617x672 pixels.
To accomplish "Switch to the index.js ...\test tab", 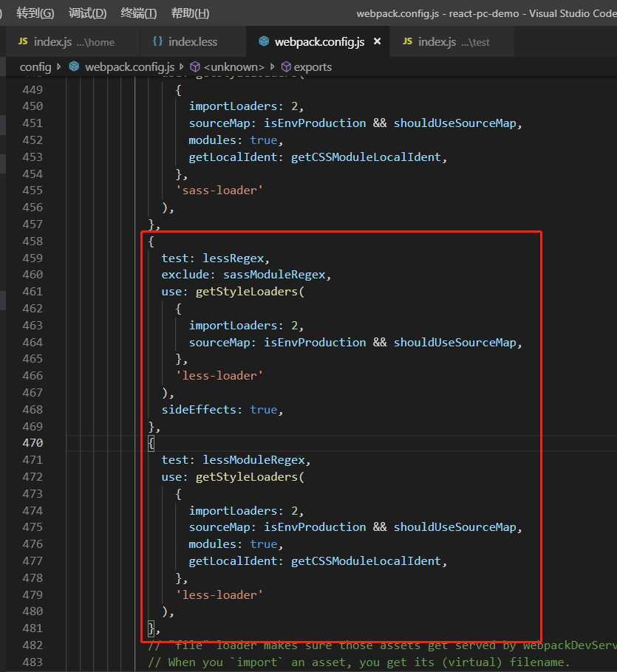I will (x=452, y=41).
